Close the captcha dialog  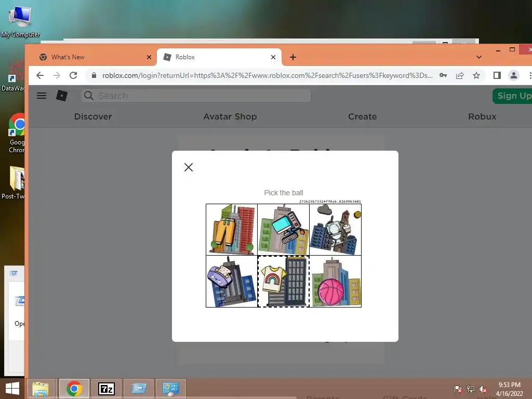pyautogui.click(x=188, y=167)
